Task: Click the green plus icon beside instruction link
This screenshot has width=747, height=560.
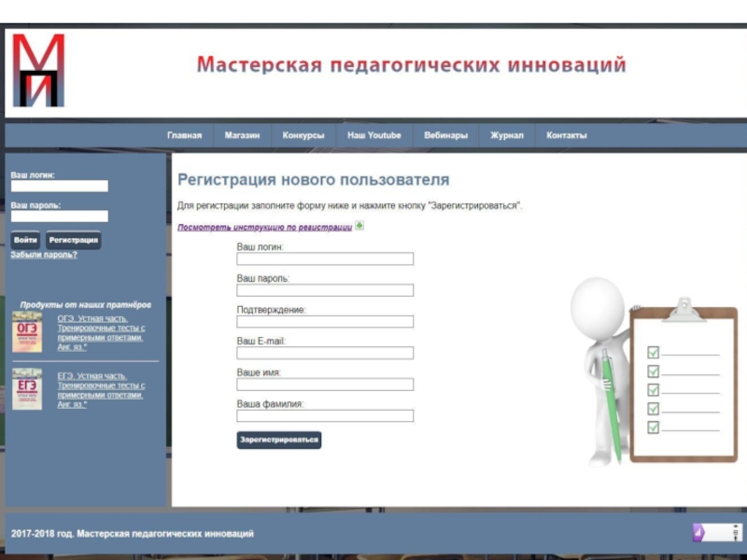Action: [359, 226]
